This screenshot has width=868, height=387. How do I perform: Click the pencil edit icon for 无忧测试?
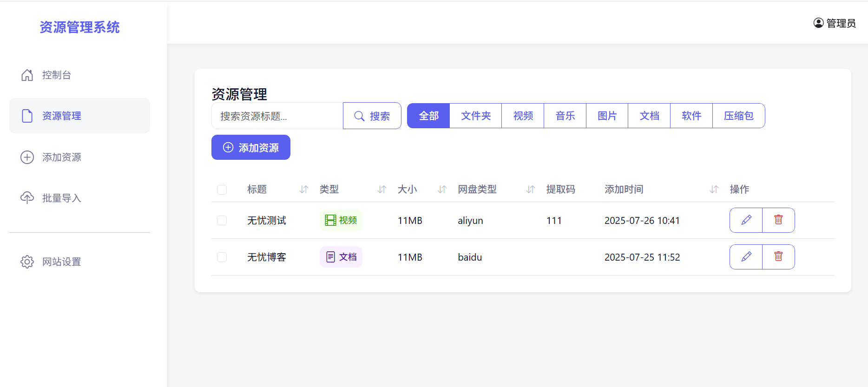point(746,220)
